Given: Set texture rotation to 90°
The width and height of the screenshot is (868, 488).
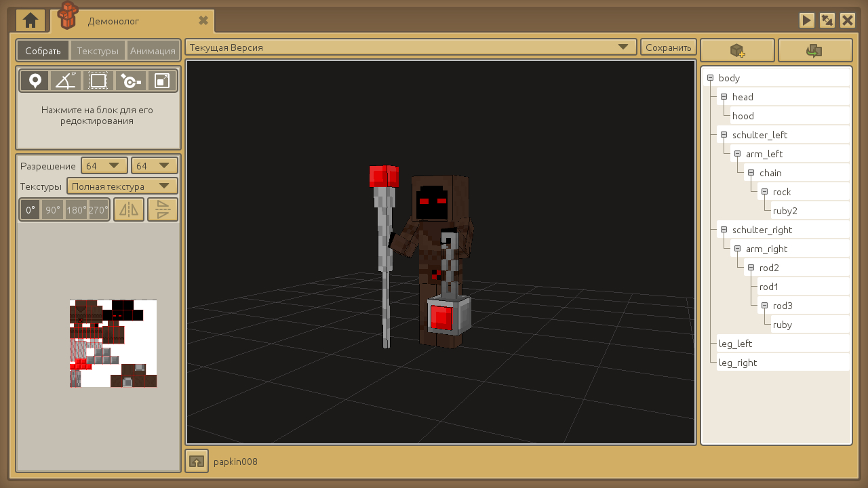Looking at the screenshot, I should click(53, 210).
